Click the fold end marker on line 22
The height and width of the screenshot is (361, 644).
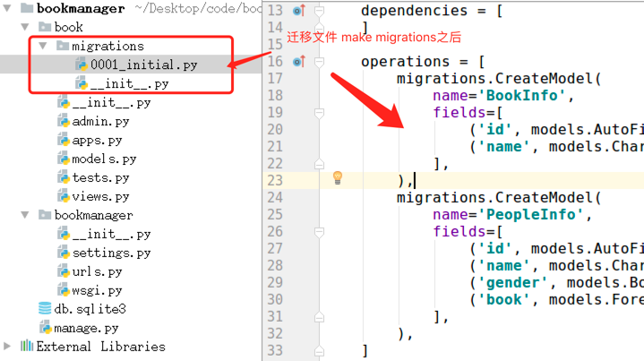[x=319, y=164]
